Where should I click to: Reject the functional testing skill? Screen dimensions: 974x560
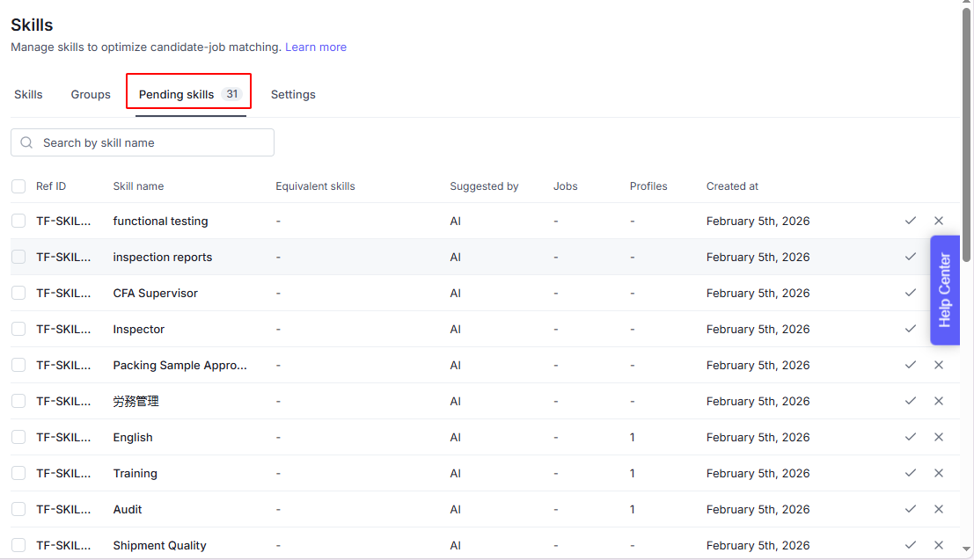point(939,221)
